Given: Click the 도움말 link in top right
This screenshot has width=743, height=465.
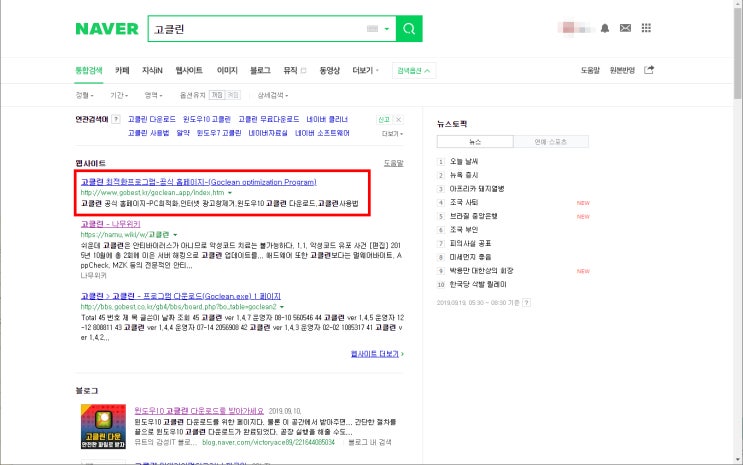Looking at the screenshot, I should [x=590, y=71].
